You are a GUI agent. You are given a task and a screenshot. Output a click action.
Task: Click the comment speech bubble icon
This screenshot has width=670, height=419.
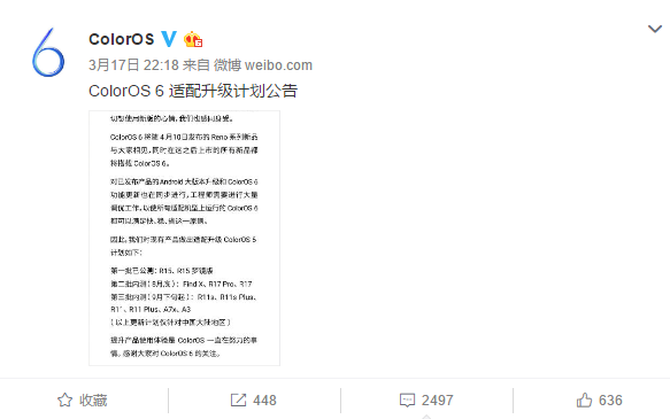pos(407,400)
